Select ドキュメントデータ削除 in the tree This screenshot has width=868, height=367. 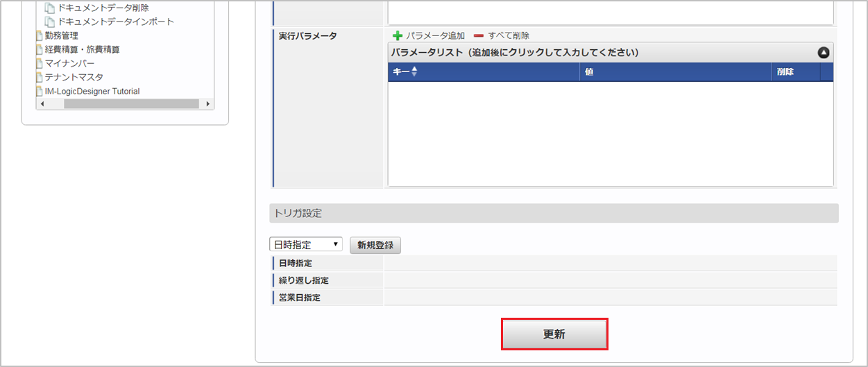tap(103, 8)
